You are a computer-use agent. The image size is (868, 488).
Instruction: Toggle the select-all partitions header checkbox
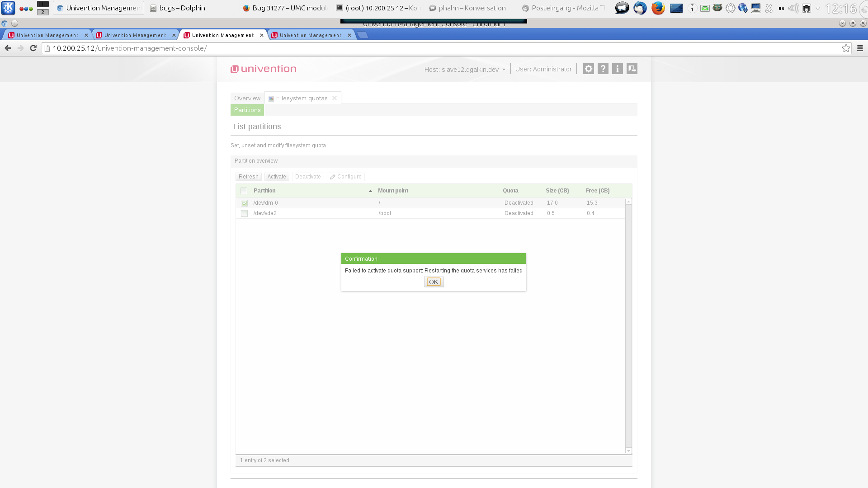tap(244, 191)
